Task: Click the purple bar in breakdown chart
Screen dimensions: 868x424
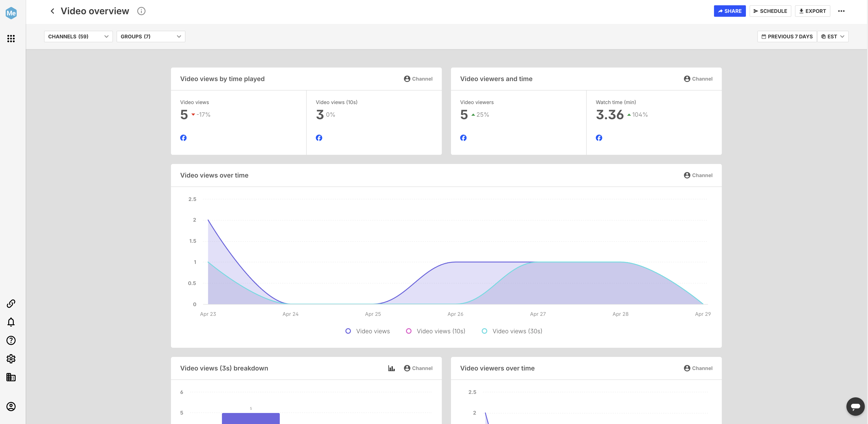Action: (x=251, y=418)
